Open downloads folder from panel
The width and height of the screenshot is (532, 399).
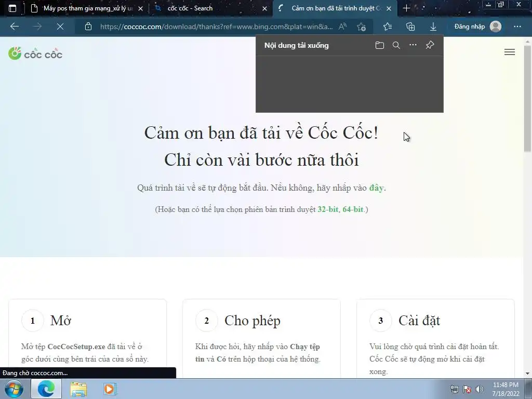coord(380,45)
